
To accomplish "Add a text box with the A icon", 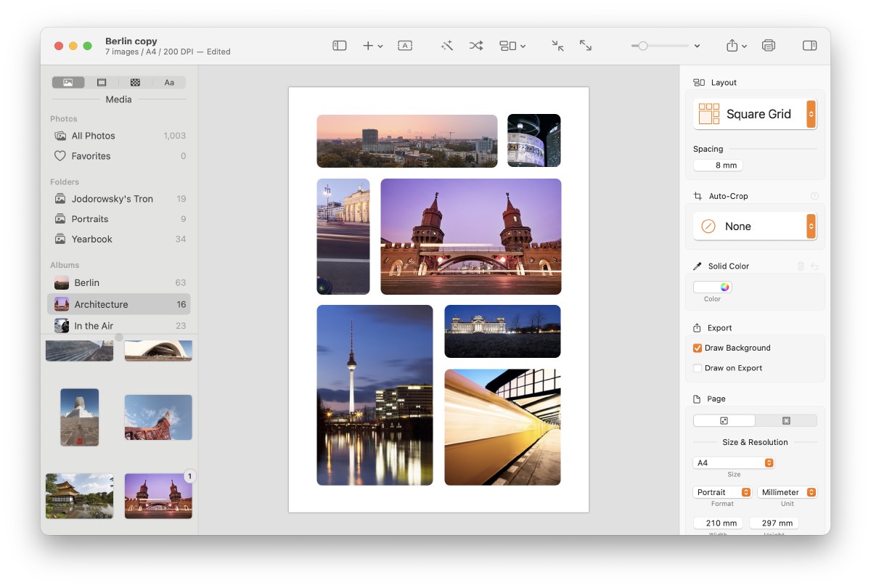I will coord(405,46).
